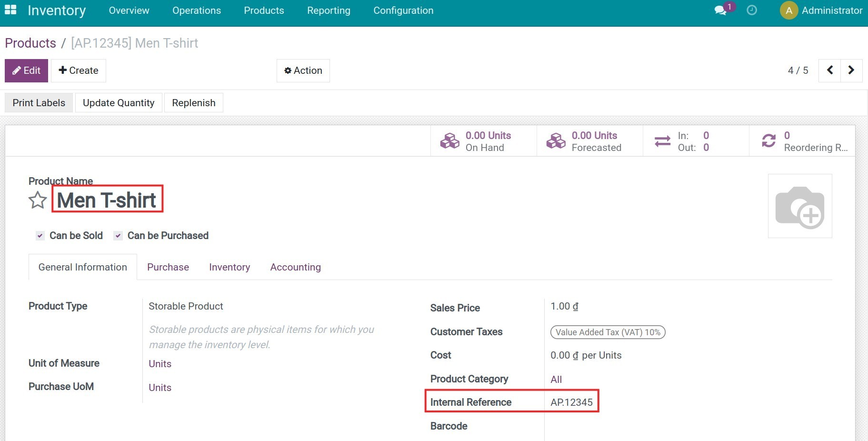Toggle the Can be Purchased checkbox
This screenshot has width=868, height=441.
[x=118, y=235]
